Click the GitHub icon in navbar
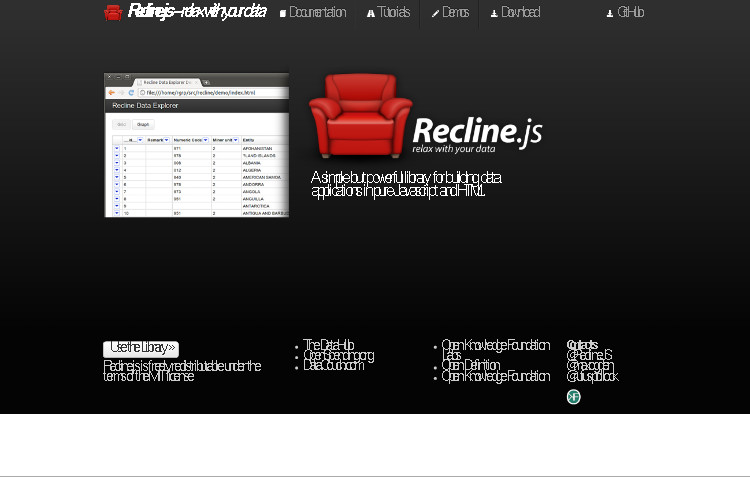Image resolution: width=750 pixels, height=477 pixels. tap(610, 14)
